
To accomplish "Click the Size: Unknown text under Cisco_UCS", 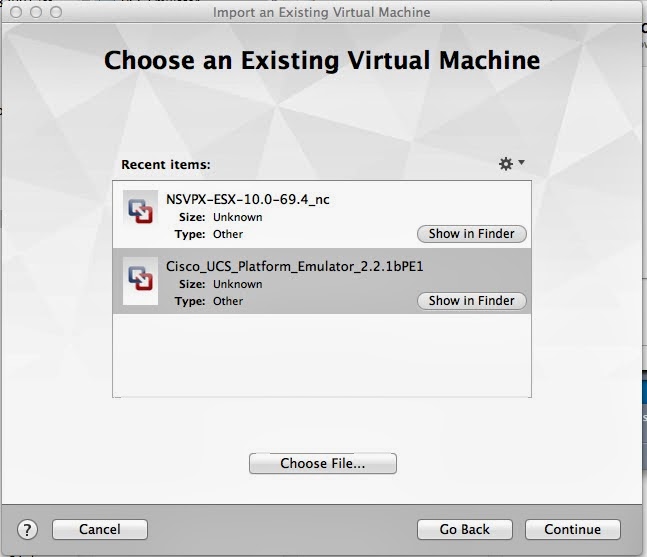I will (221, 284).
